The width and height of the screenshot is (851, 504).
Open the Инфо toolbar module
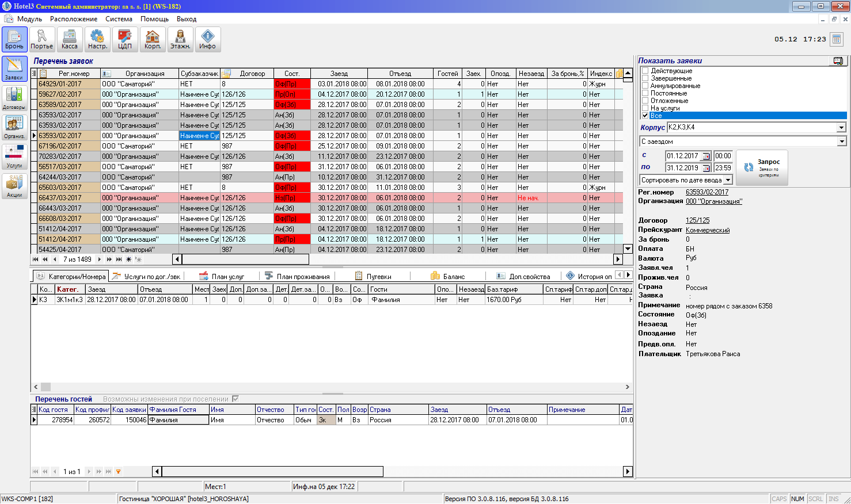(x=208, y=40)
